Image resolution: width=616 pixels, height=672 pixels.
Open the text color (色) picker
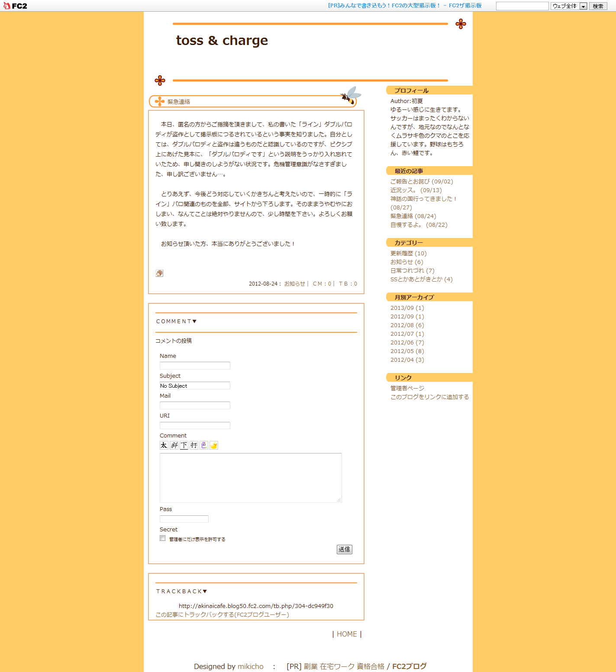pyautogui.click(x=204, y=445)
